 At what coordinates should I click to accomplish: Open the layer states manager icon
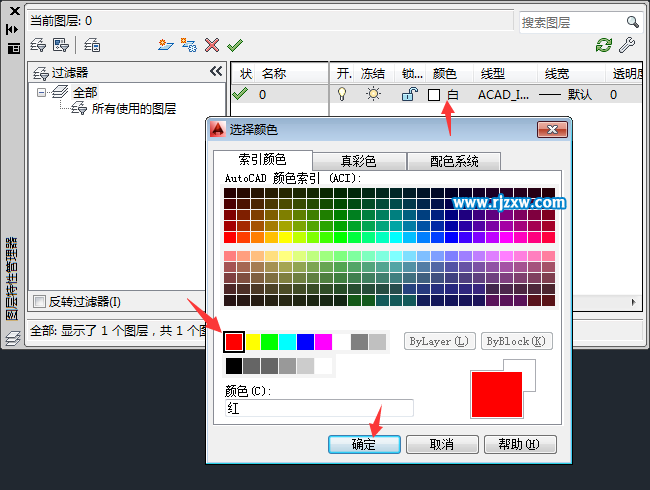click(x=92, y=45)
